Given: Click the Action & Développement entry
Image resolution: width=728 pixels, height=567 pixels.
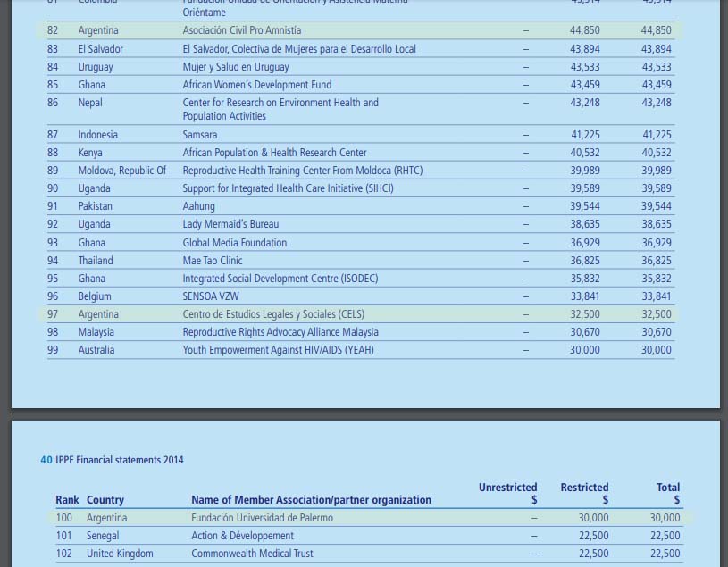Looking at the screenshot, I should [242, 536].
